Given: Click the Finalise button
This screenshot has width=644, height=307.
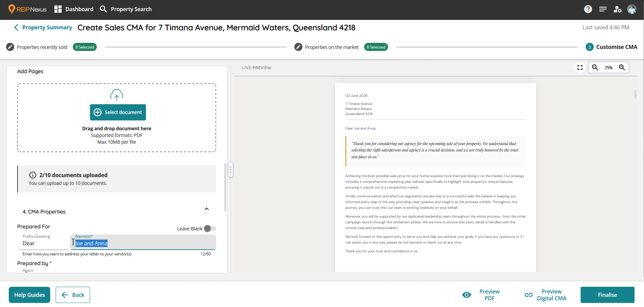Looking at the screenshot, I should [608, 295].
